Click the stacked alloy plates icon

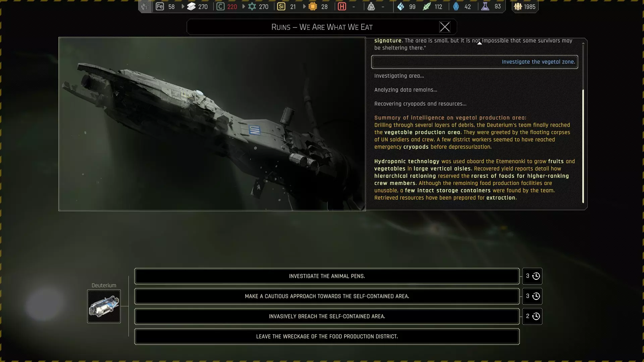coord(191,6)
